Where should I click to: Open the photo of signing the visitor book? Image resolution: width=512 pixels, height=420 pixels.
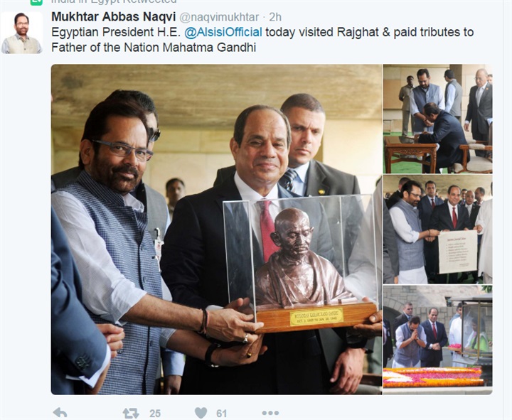coord(437,119)
